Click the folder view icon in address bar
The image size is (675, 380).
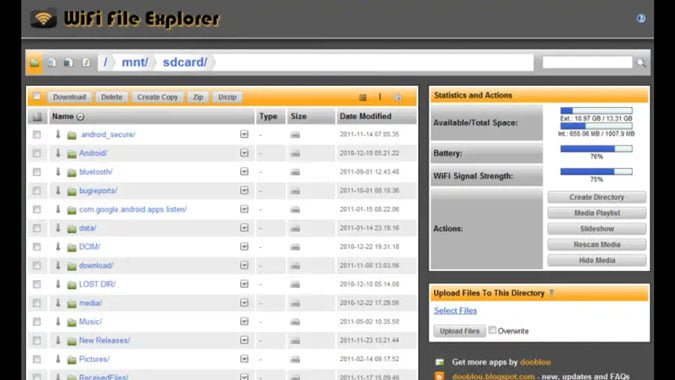[x=34, y=63]
